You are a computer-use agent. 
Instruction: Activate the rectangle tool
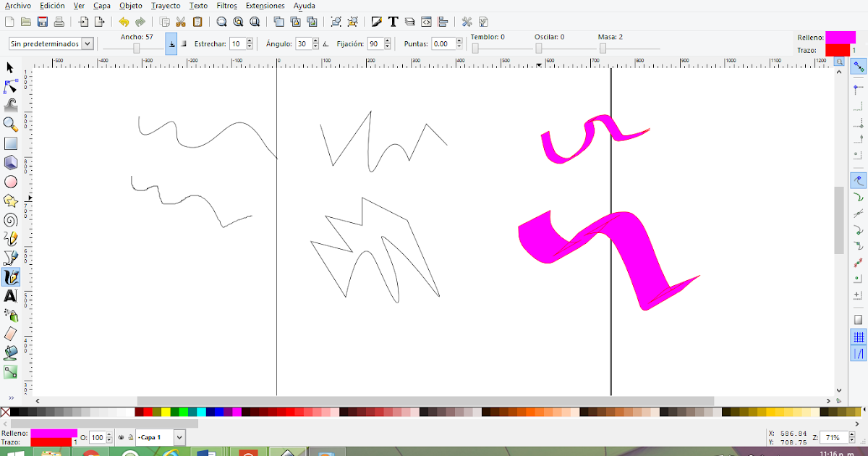[10, 143]
